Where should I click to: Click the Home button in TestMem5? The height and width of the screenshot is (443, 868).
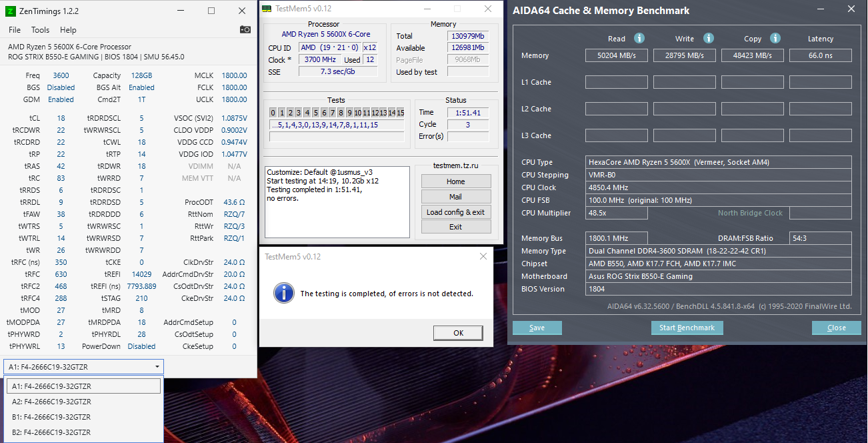click(456, 181)
